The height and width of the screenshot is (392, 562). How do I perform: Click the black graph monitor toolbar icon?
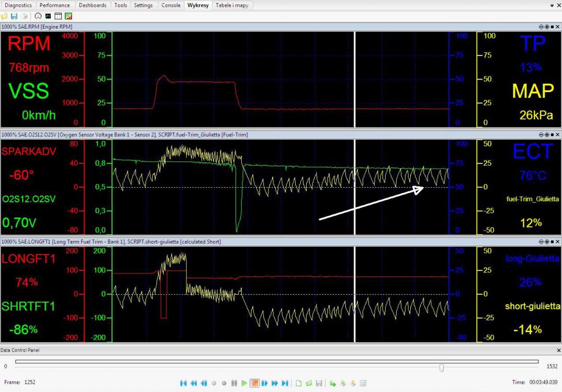click(x=48, y=16)
